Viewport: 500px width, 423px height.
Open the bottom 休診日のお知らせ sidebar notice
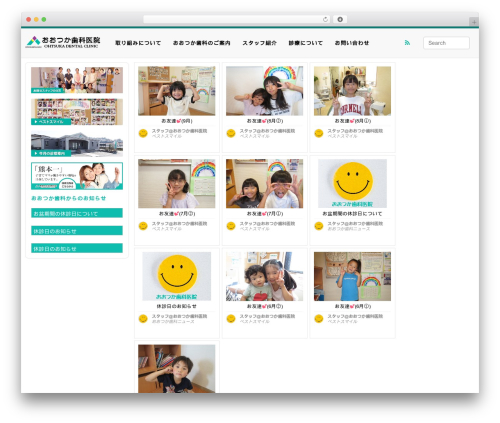coord(77,248)
